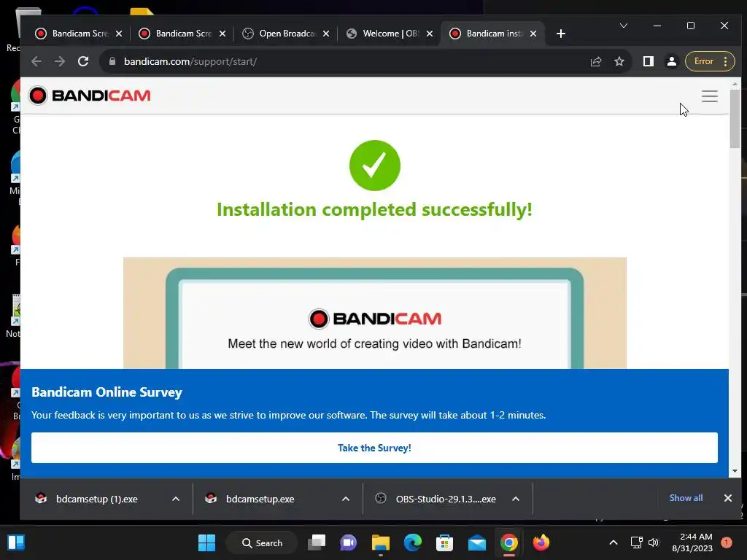Open the tab search chevron

(x=624, y=26)
